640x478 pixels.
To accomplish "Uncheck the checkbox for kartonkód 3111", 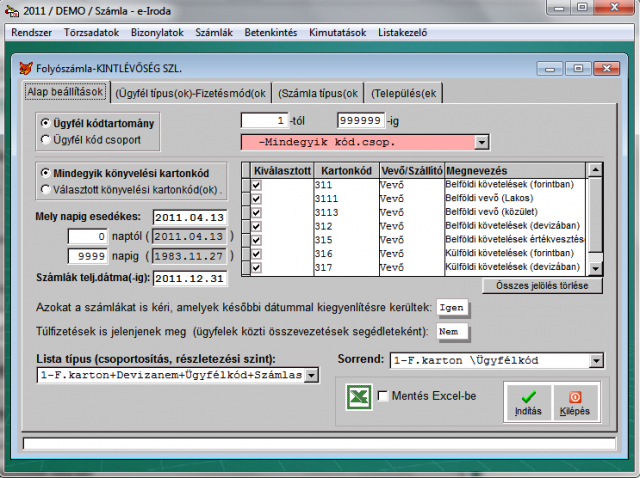I will point(257,199).
